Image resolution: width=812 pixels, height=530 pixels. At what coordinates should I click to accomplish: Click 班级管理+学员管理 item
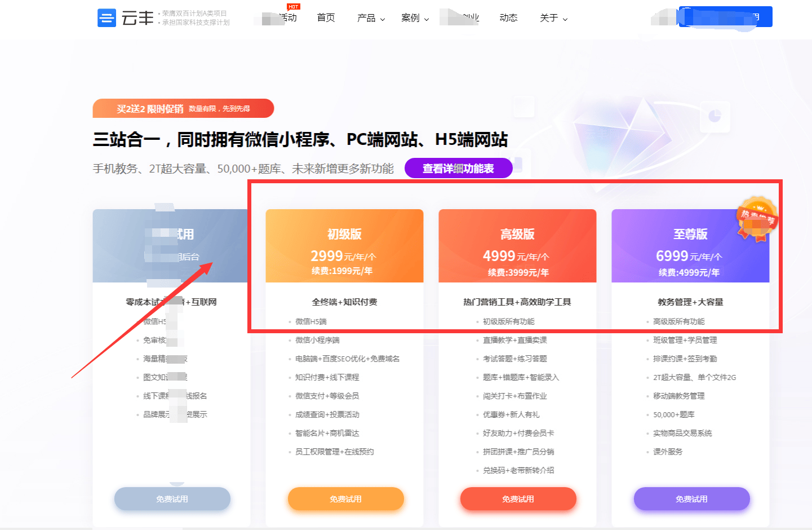(x=685, y=340)
